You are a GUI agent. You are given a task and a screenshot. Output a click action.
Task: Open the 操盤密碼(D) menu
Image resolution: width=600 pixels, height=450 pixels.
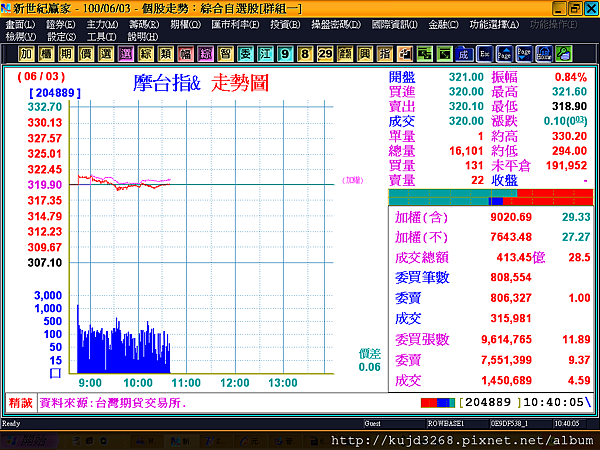click(x=336, y=24)
